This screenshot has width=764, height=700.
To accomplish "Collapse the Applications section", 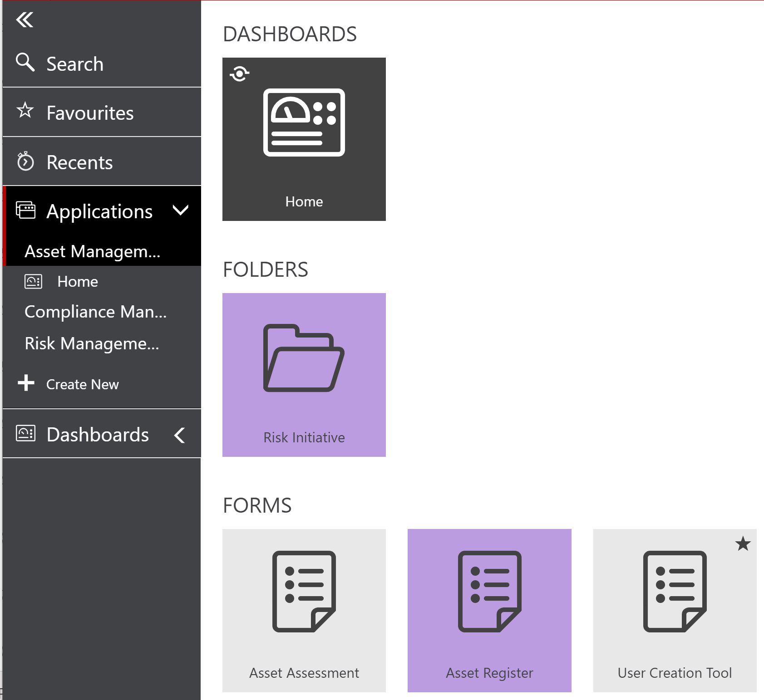I will click(x=181, y=210).
